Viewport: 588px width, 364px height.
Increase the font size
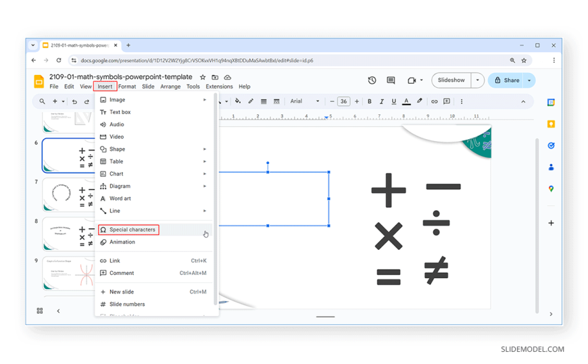(x=357, y=101)
